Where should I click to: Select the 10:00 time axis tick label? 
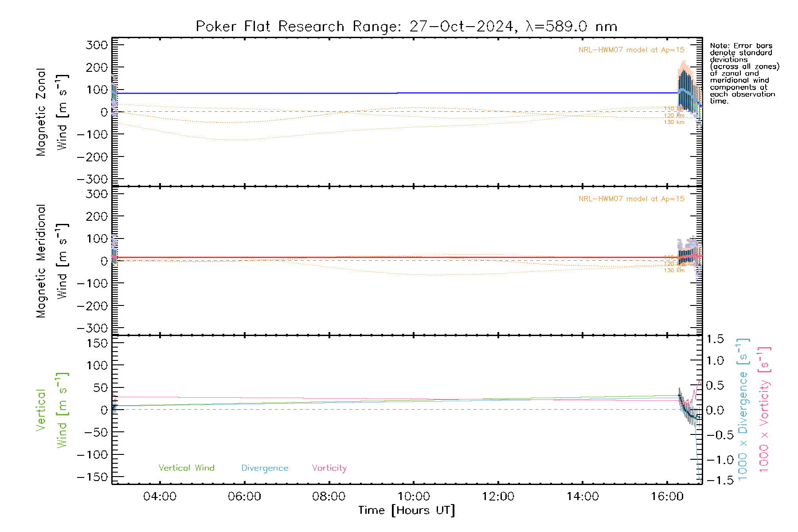(413, 497)
